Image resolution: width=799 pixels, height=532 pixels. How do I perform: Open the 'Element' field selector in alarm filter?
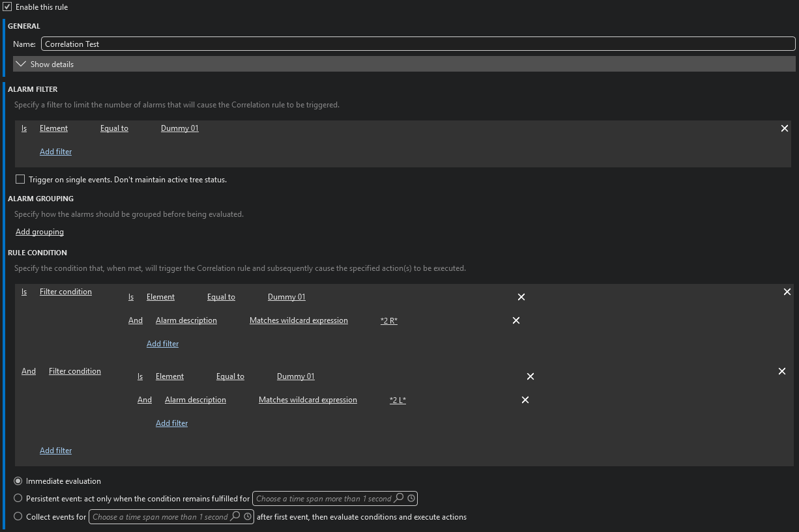click(x=53, y=128)
